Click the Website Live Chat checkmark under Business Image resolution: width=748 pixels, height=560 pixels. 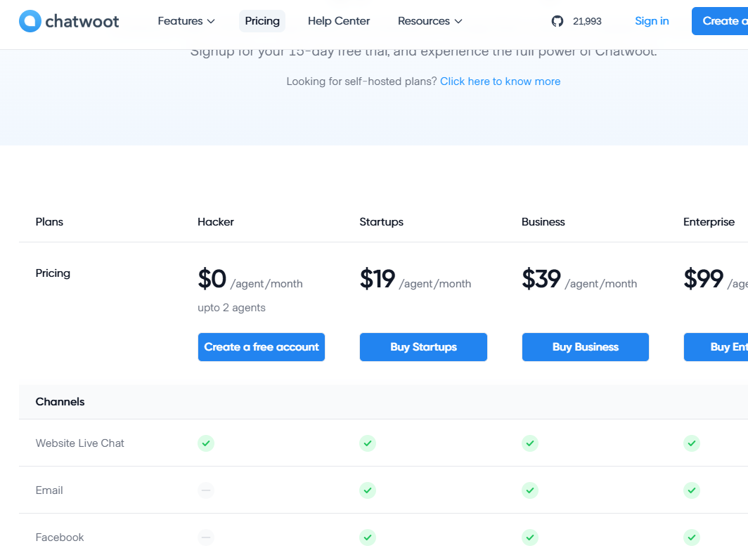[x=529, y=443]
